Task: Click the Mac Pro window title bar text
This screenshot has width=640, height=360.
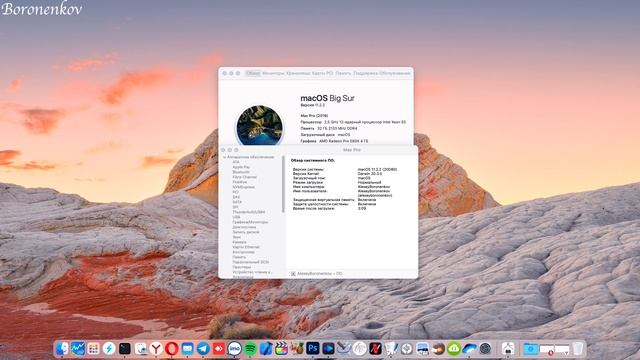Action: pyautogui.click(x=352, y=150)
